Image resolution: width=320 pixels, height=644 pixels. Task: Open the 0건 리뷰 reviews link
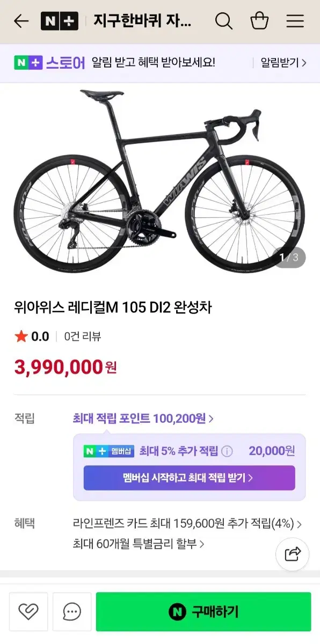(83, 336)
